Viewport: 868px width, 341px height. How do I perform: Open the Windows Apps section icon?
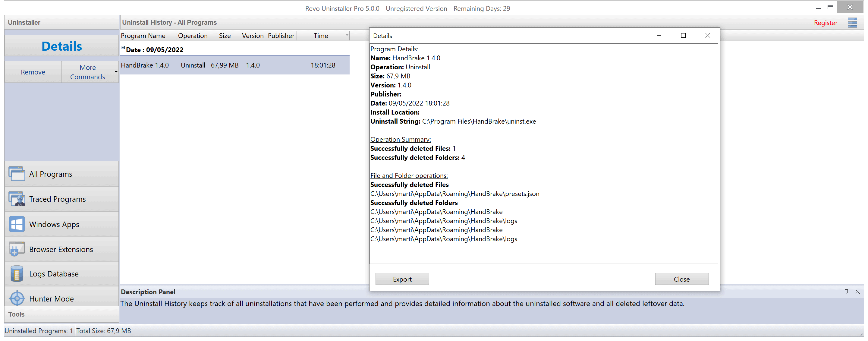[17, 224]
